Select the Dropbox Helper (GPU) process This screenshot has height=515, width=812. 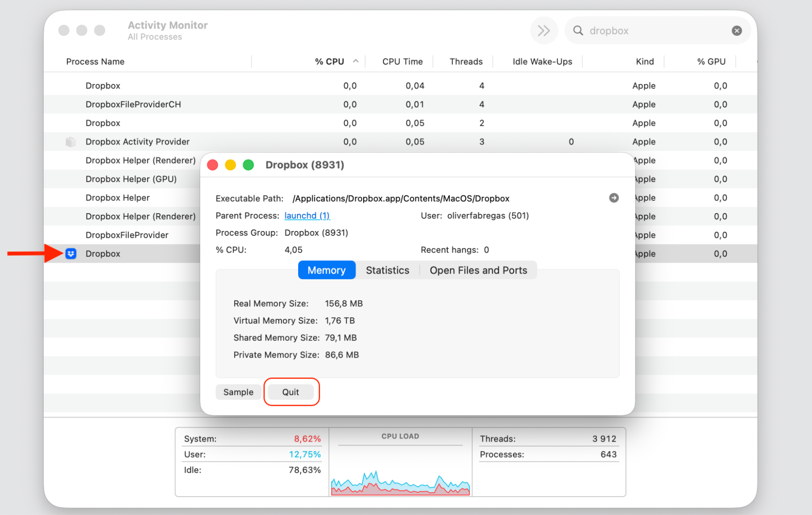131,179
